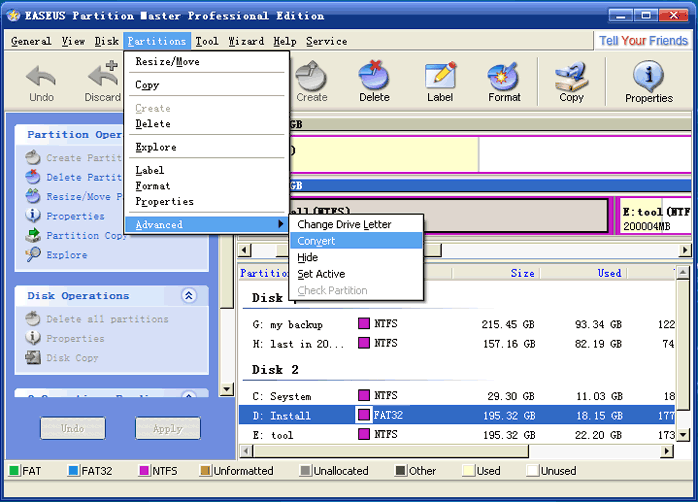Click the E:tool partition block in disk map
This screenshot has height=502, width=698.
[x=654, y=216]
